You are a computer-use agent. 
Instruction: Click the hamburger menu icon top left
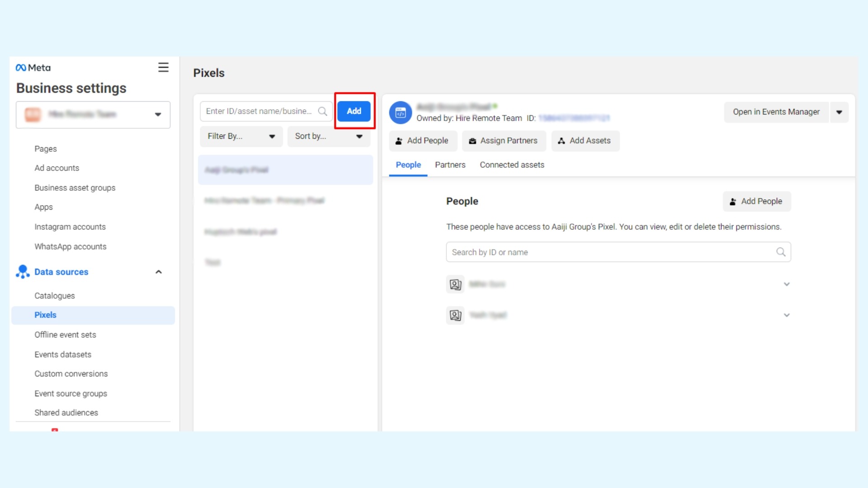coord(163,67)
